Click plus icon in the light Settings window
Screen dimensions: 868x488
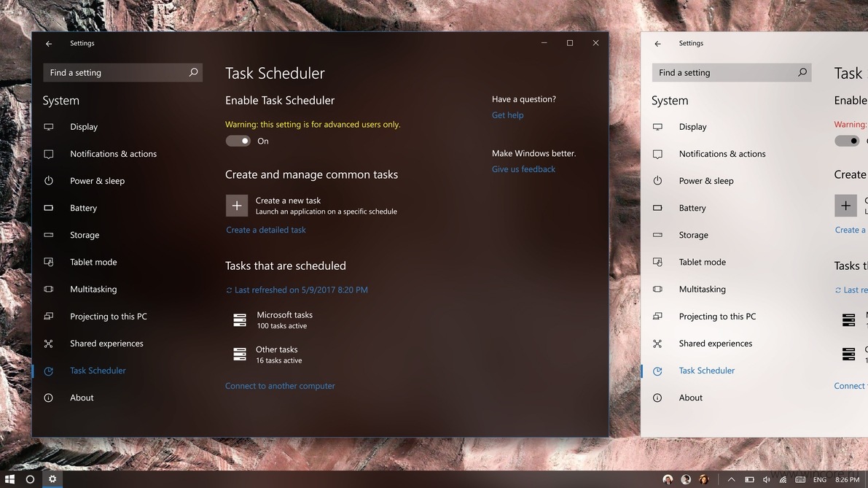(x=846, y=206)
